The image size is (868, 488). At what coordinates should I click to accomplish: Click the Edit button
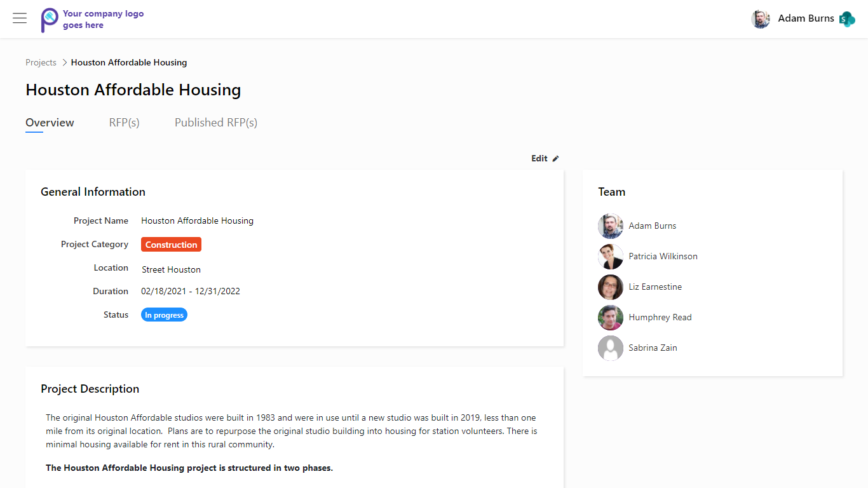[x=539, y=159]
